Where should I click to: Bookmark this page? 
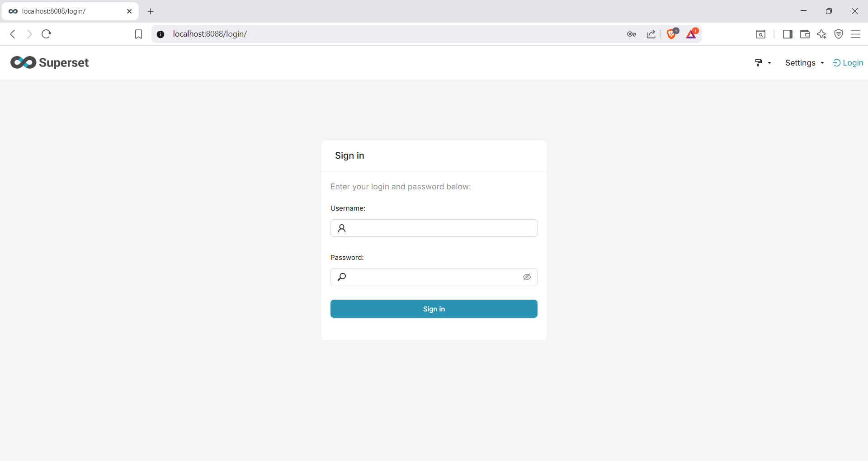(138, 34)
